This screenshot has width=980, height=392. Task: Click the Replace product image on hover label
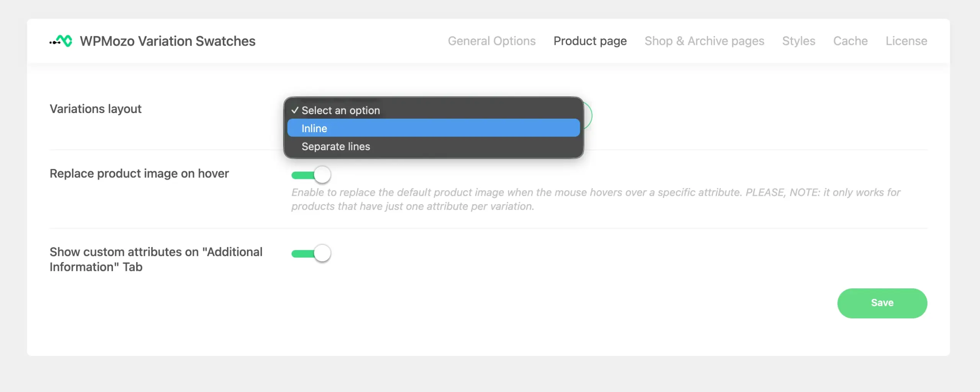tap(139, 173)
